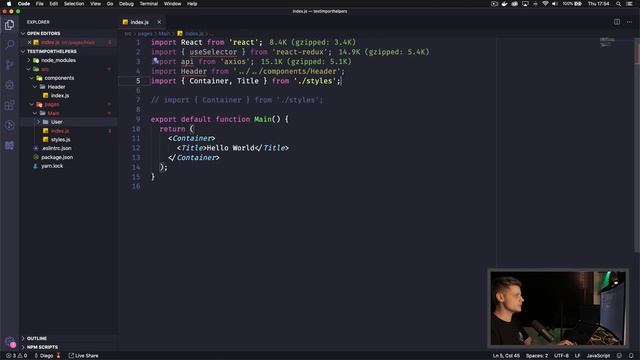Place cursor on 'Hello World' text line 12
The image size is (640, 360).
tap(231, 148)
